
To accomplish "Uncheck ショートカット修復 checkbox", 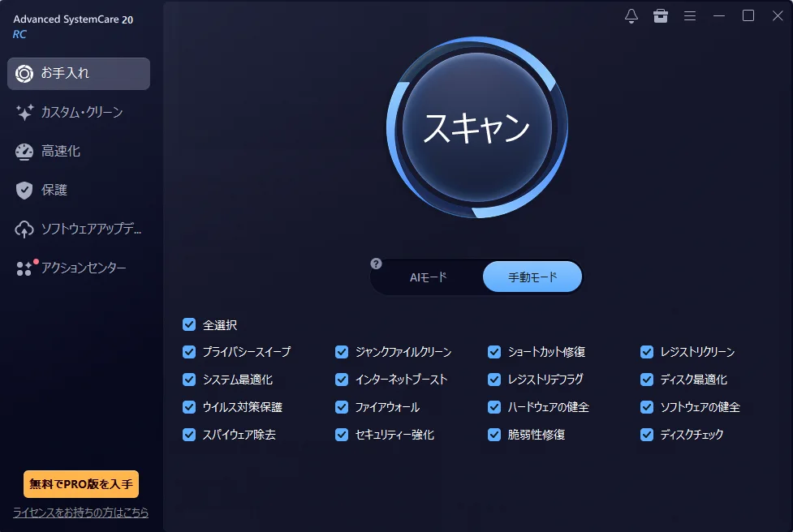I will click(x=494, y=352).
